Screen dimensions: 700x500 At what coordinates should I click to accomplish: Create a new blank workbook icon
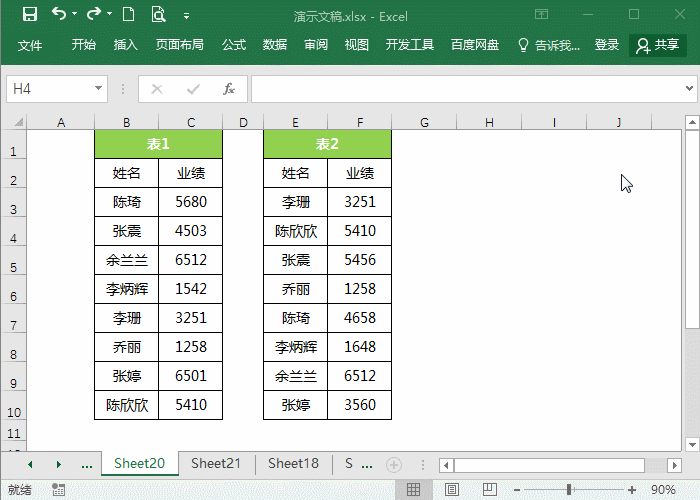(129, 14)
